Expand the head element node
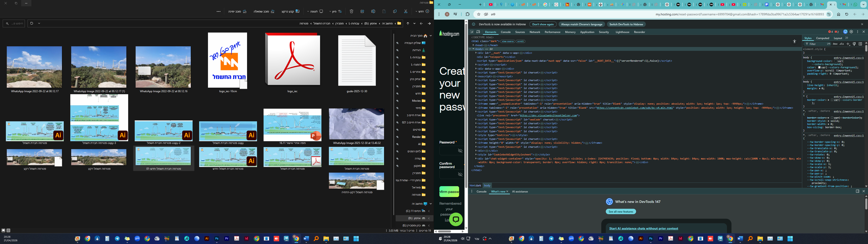868x244 pixels. point(473,45)
